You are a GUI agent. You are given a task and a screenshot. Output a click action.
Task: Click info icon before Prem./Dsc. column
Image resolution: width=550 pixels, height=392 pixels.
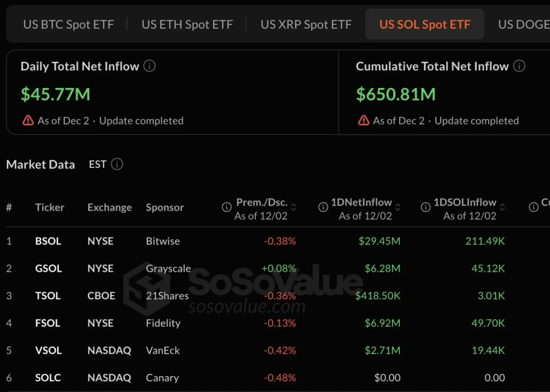(226, 207)
